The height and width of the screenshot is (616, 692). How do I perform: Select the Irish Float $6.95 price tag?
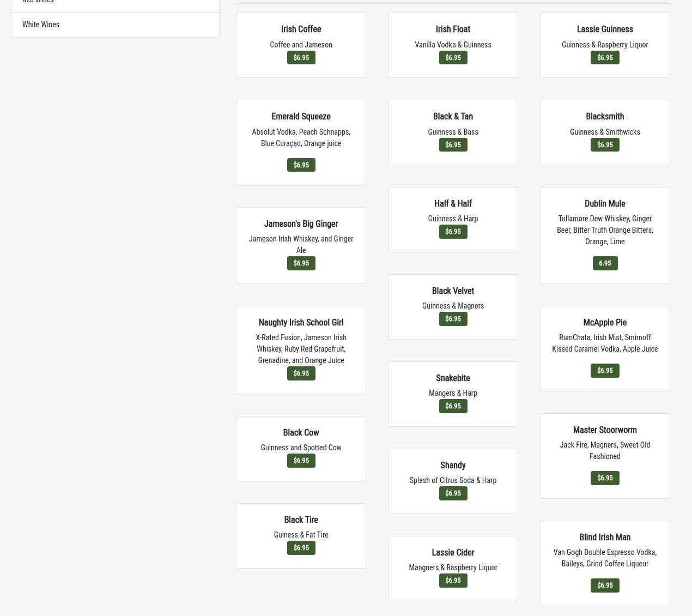click(453, 58)
